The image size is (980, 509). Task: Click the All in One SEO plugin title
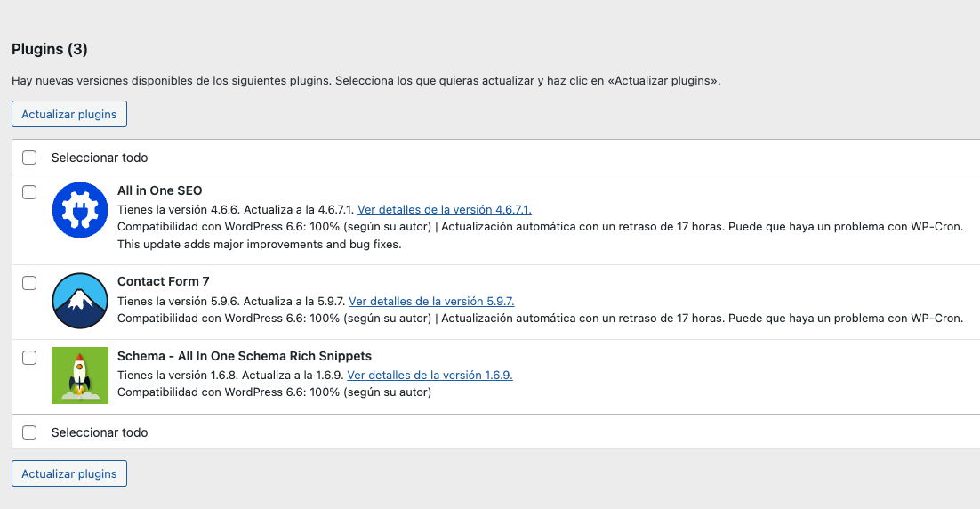tap(160, 190)
